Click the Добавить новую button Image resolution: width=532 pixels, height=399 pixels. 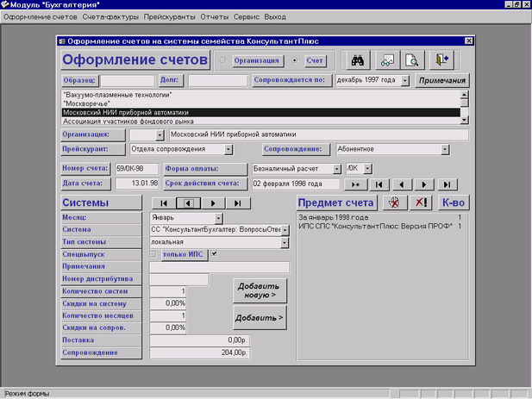tap(260, 290)
